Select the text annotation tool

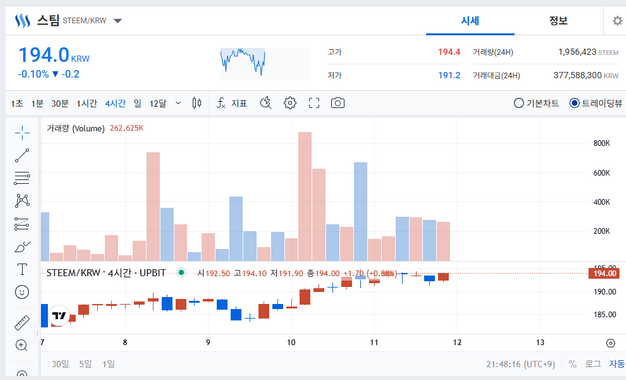tap(22, 269)
